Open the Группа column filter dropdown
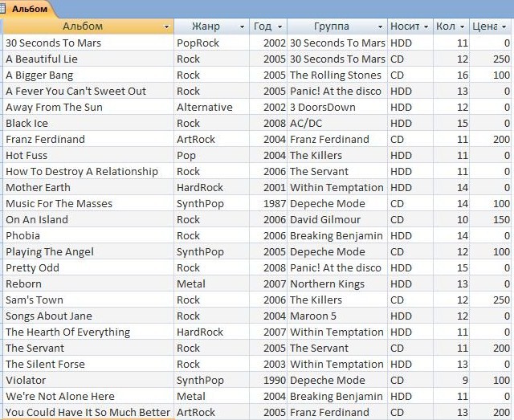 tap(380, 27)
